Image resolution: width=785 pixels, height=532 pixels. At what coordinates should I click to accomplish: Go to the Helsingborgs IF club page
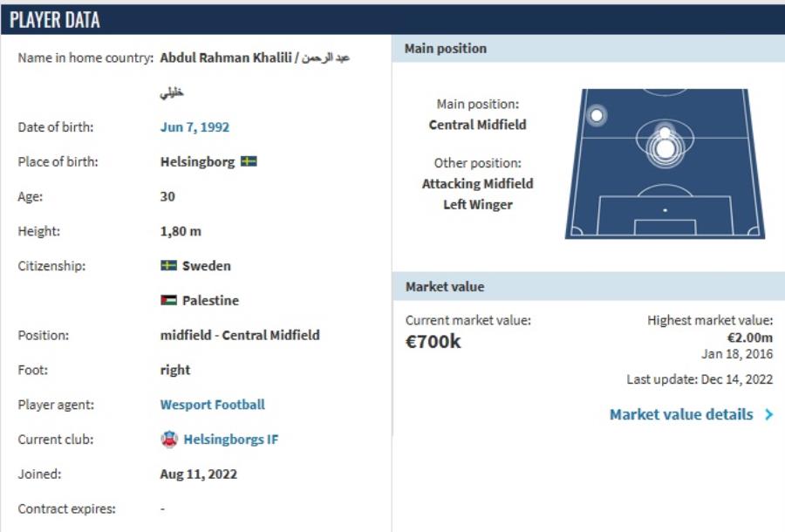tap(230, 440)
